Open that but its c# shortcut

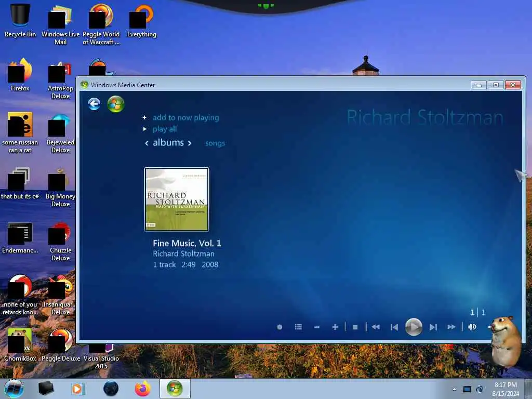click(x=20, y=183)
